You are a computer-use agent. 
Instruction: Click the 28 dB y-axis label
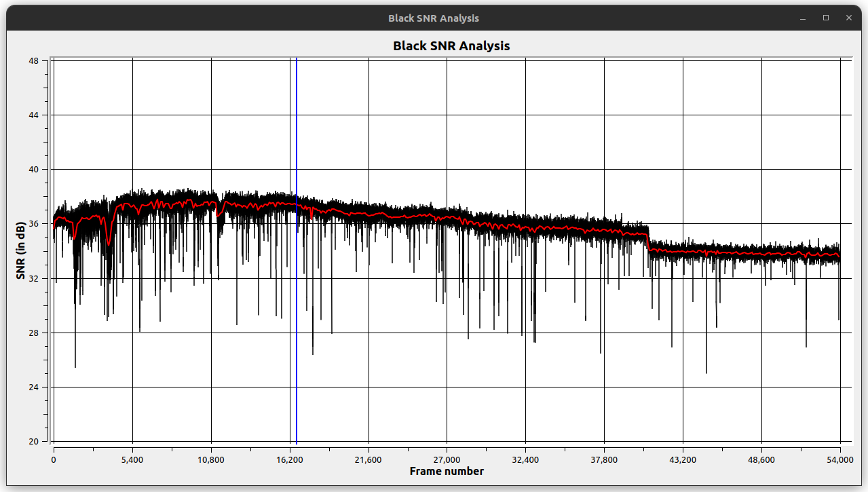point(33,333)
